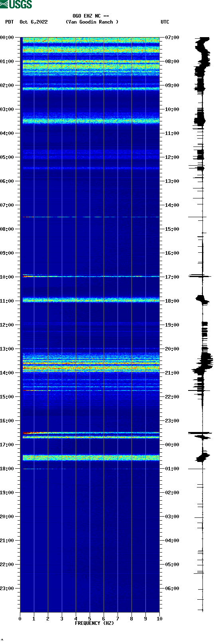Viewport: 220px width, 644px height.
Task: Click the date 'Oct 6,2022'
Action: [x=33, y=22]
